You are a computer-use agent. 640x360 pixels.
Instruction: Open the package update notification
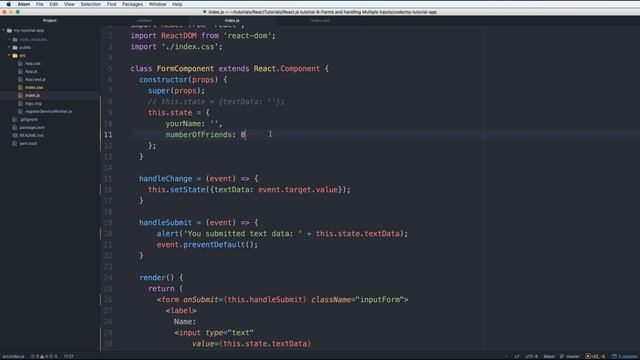624,356
